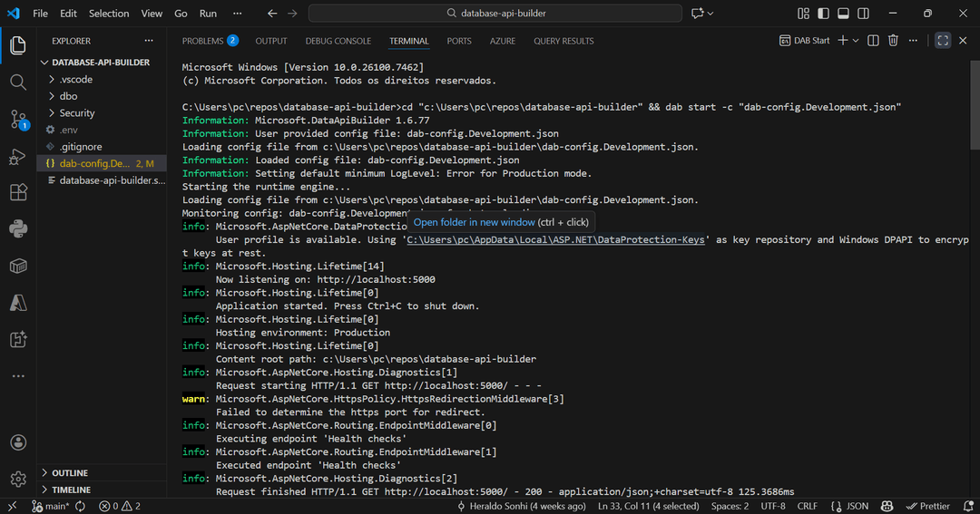Open DataProtection-Keys folder path link

[x=555, y=240]
